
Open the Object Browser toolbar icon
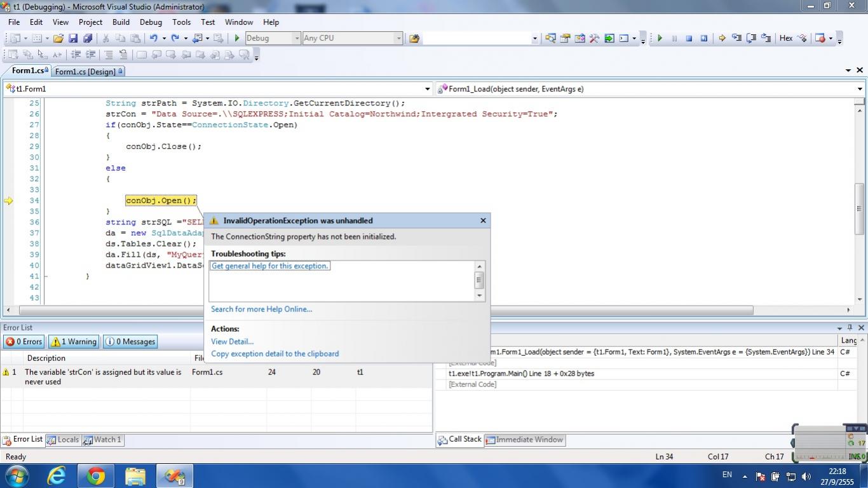(580, 38)
